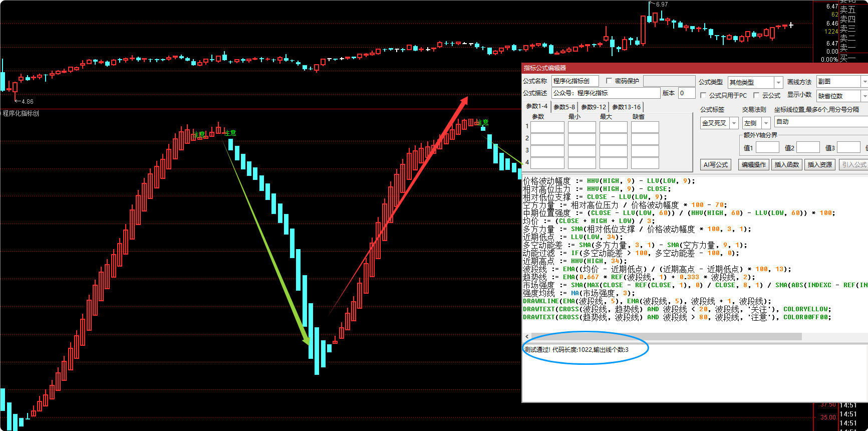
Task: Click the 公式名称 input field
Action: 575,81
